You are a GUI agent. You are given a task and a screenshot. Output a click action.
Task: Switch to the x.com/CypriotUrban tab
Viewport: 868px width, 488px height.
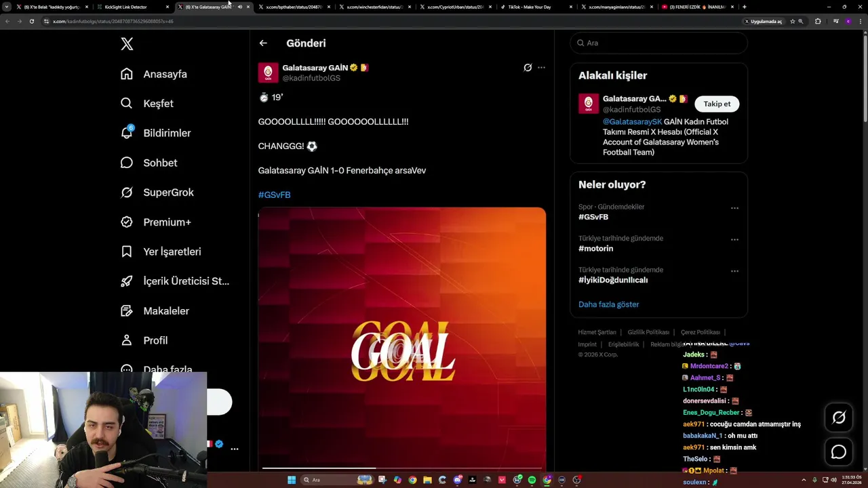coord(455,7)
